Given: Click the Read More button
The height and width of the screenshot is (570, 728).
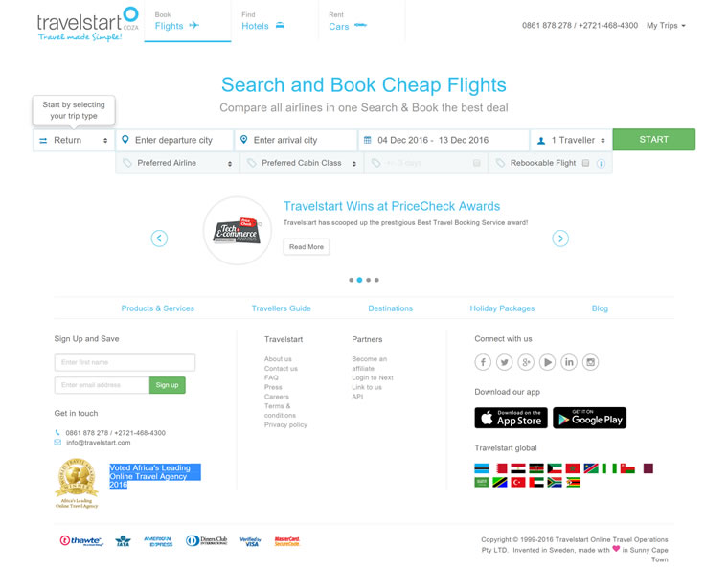Looking at the screenshot, I should coord(307,247).
